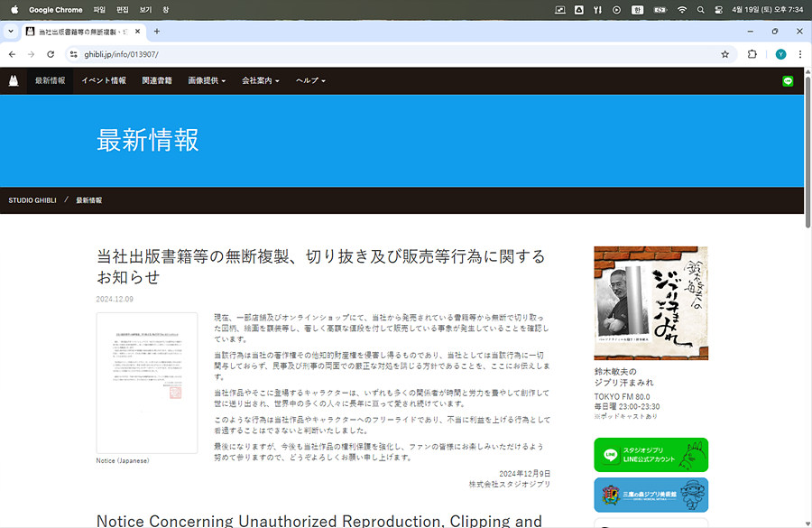The width and height of the screenshot is (812, 528).
Task: Open a new browser tab
Action: click(156, 32)
